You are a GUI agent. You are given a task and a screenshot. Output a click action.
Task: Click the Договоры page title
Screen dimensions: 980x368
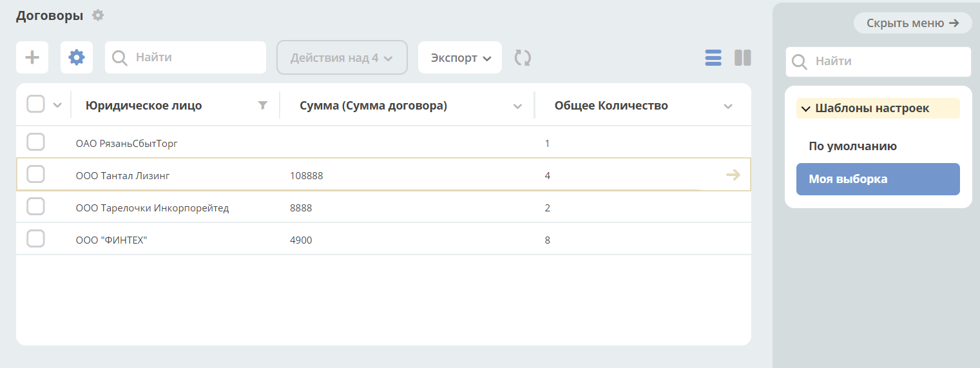pyautogui.click(x=50, y=15)
